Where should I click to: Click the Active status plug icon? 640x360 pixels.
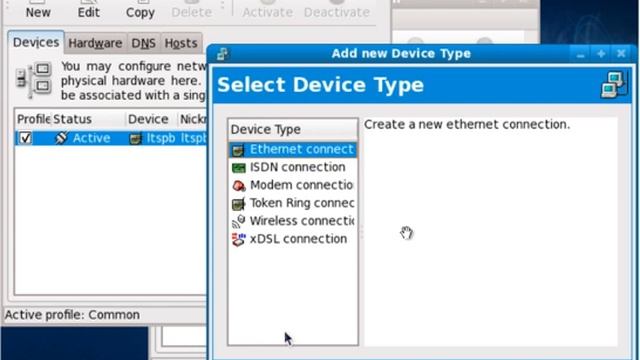tap(61, 138)
